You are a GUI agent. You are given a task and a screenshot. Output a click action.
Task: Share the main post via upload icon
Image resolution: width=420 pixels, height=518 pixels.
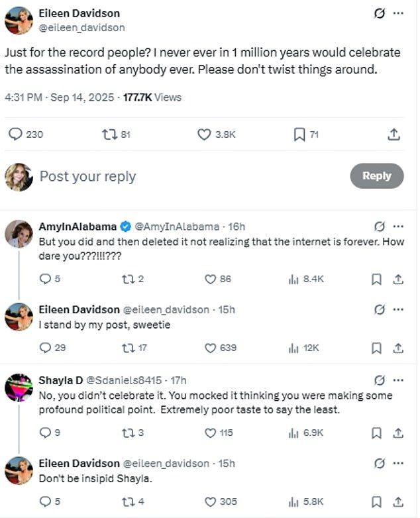coord(394,134)
